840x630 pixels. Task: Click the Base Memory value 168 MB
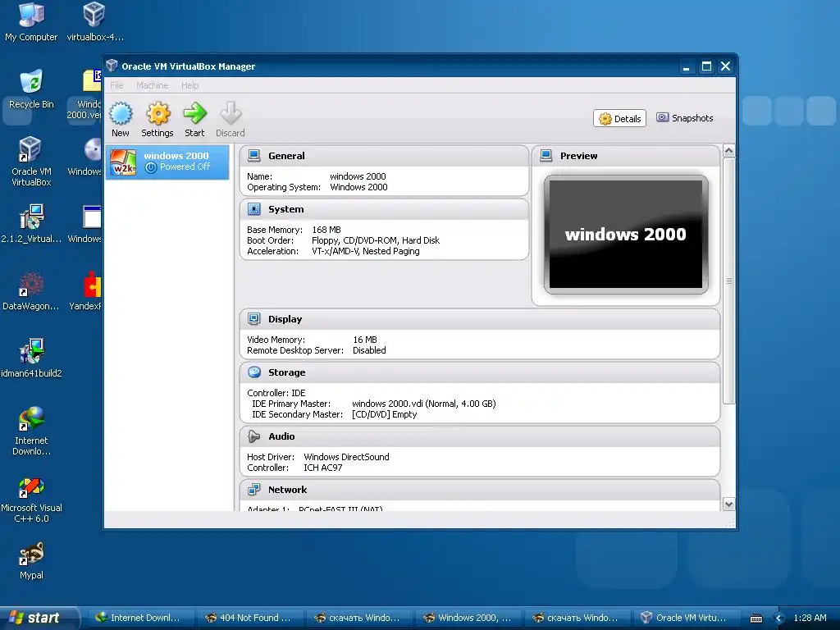click(326, 230)
